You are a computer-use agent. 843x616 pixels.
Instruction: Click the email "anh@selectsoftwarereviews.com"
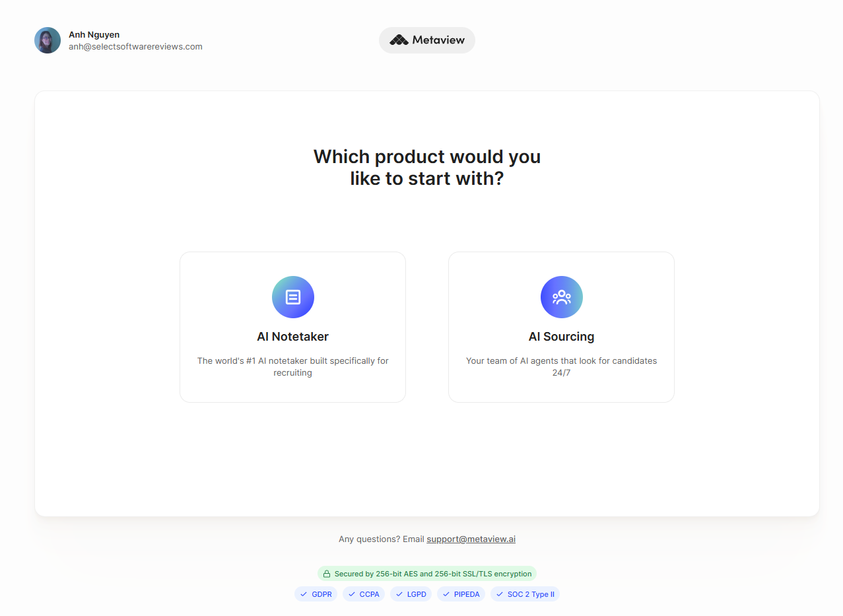[x=135, y=47]
